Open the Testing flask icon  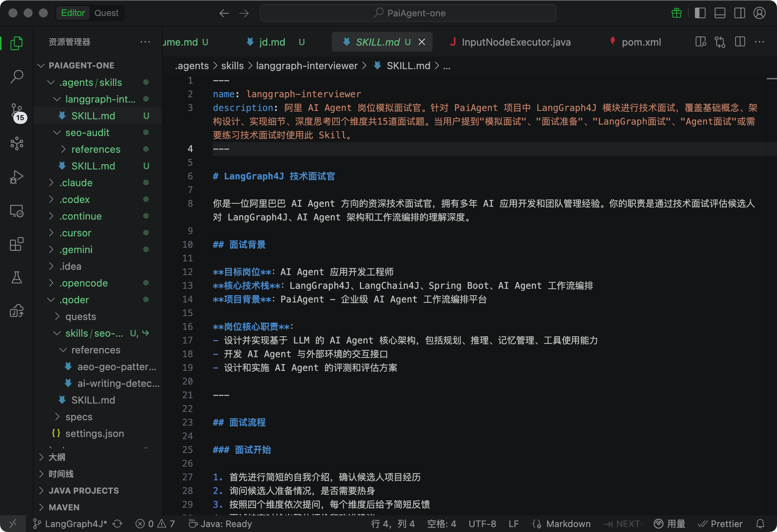click(x=17, y=277)
